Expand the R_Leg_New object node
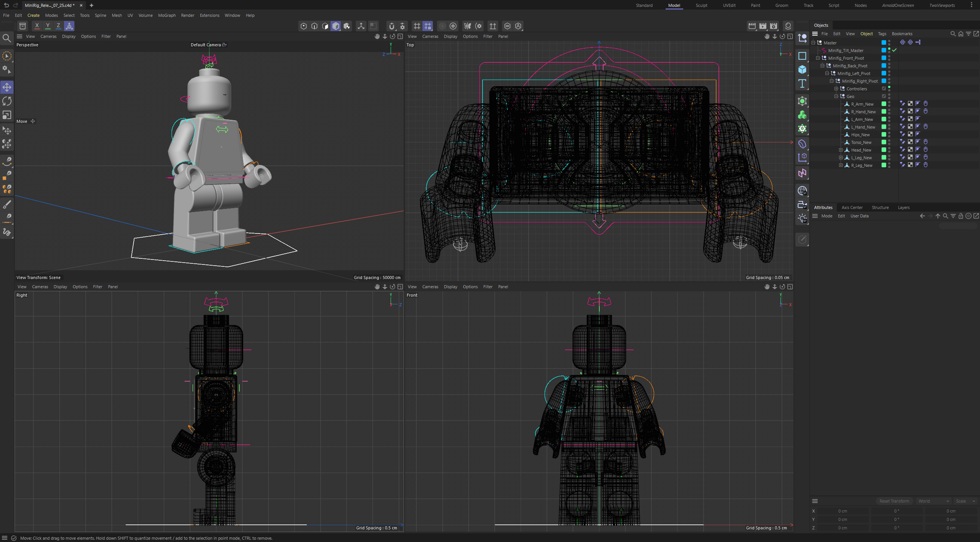Image resolution: width=980 pixels, height=542 pixels. point(841,165)
